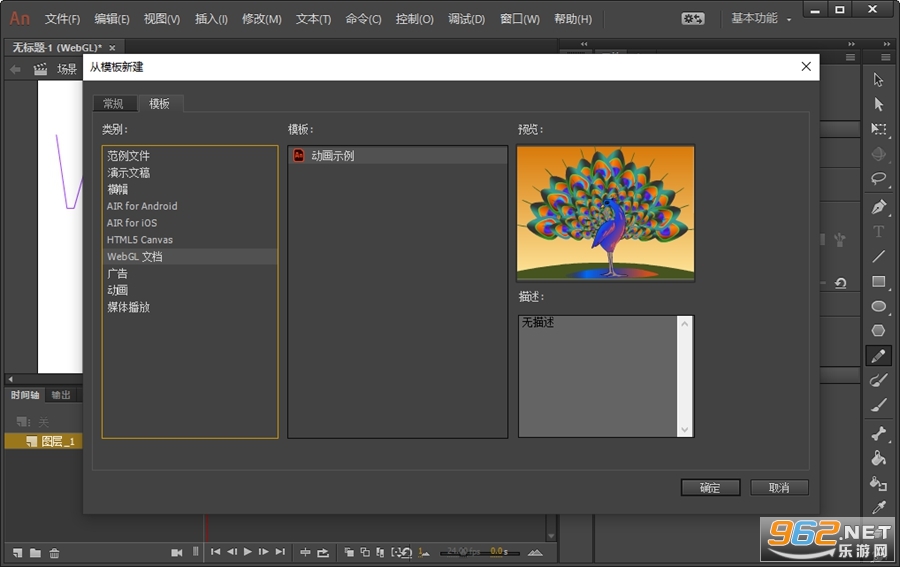Screen dimensions: 900x567
Task: Center the frame in timeline
Action: click(305, 552)
